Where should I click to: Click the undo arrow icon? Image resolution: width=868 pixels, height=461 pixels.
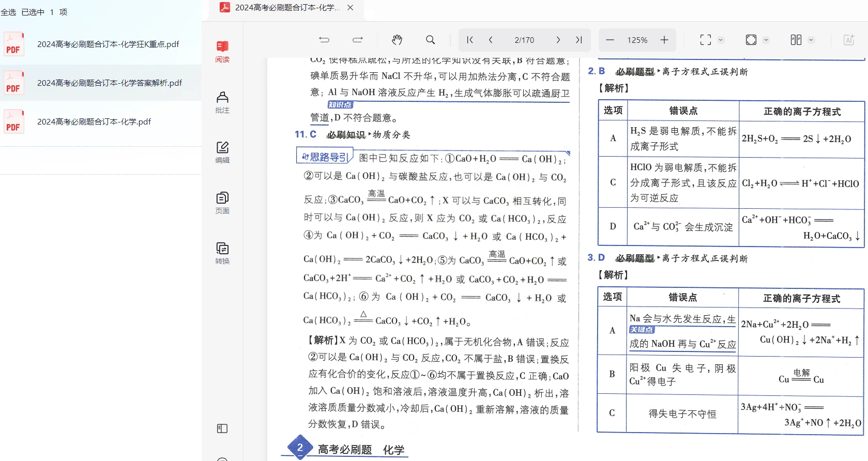point(324,40)
